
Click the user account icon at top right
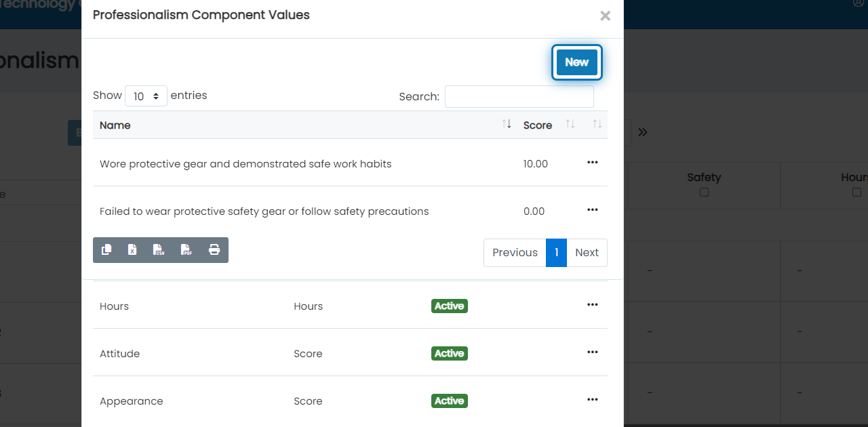(x=859, y=3)
